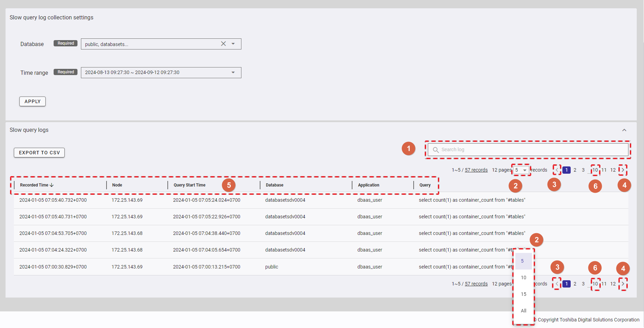
Task: Choose All in the records-per-page list
Action: click(523, 311)
